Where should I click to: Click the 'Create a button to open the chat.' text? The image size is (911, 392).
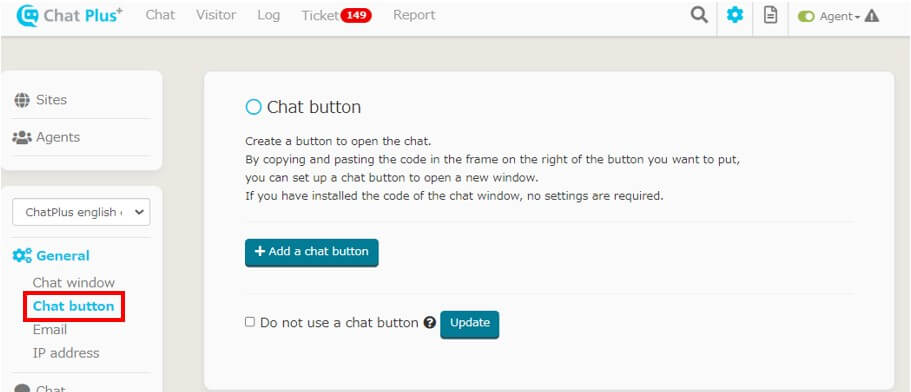coord(338,141)
